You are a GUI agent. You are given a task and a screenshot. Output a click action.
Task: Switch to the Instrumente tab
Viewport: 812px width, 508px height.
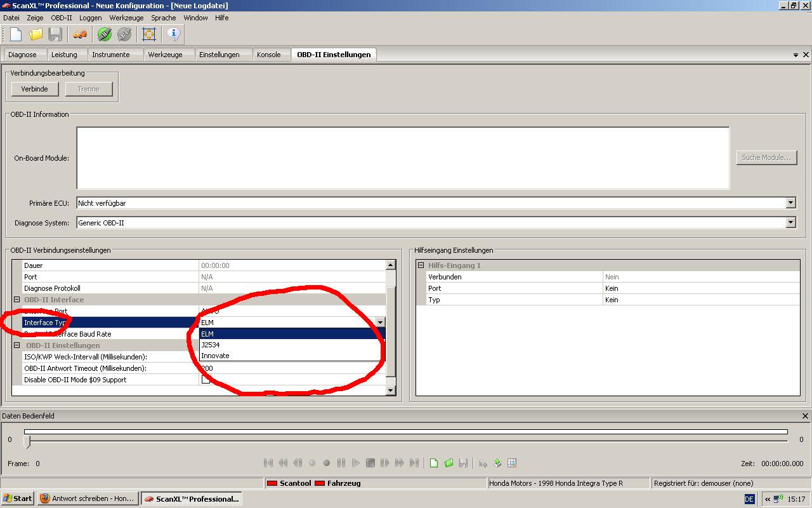[110, 55]
